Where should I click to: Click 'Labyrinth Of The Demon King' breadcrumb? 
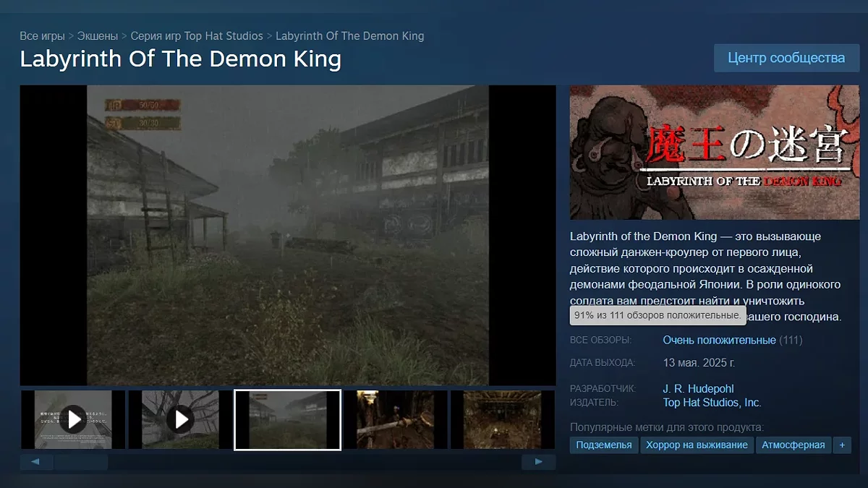click(350, 35)
